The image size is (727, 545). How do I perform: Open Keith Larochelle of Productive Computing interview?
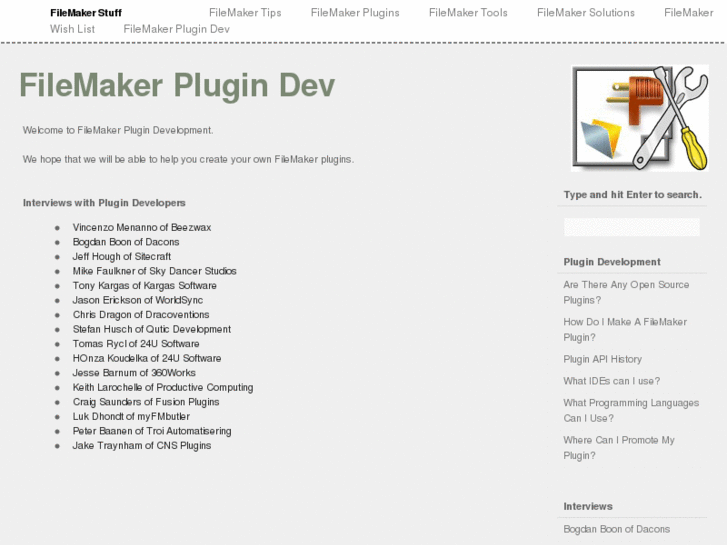point(163,387)
